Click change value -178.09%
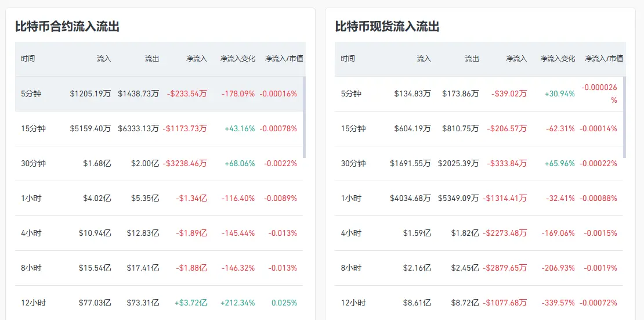Image resolution: width=644 pixels, height=320 pixels. click(238, 94)
